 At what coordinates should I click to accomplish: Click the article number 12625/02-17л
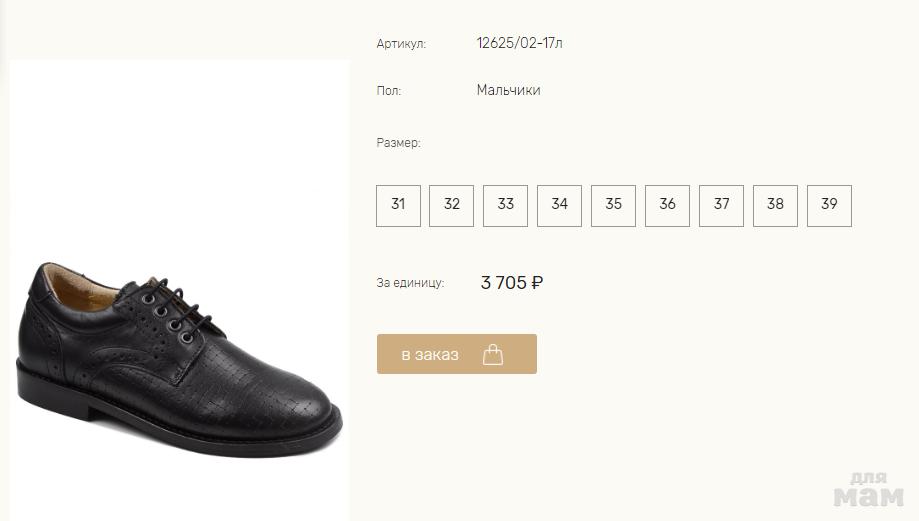coord(526,43)
